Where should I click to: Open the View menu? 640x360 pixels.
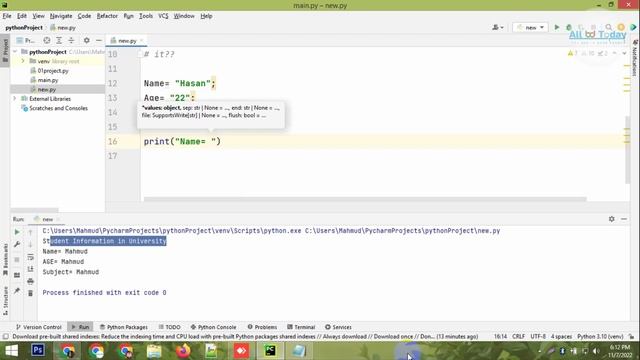pos(38,16)
